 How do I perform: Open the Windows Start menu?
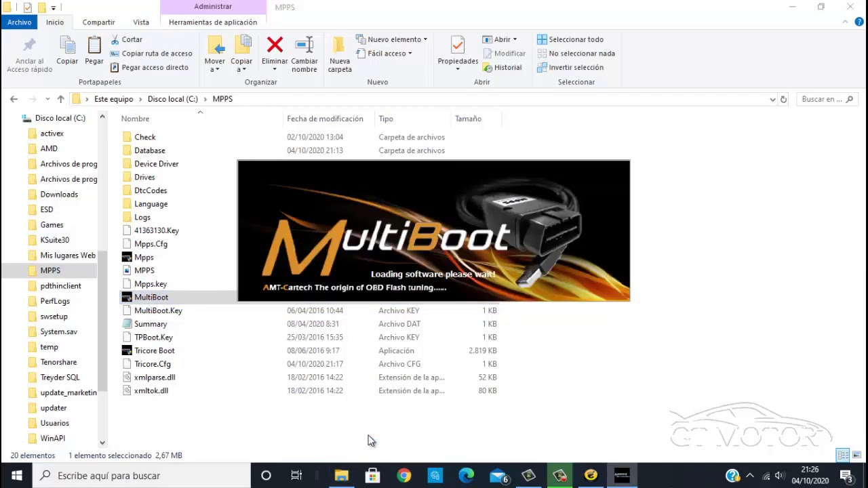(x=16, y=475)
